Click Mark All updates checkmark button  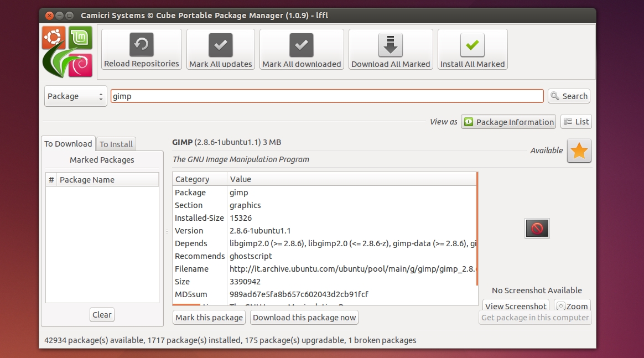click(x=221, y=49)
